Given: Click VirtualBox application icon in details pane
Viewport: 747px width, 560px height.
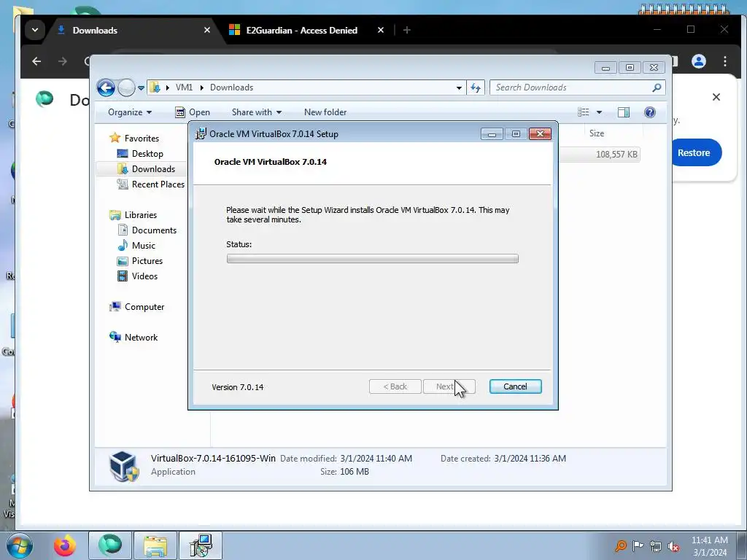Looking at the screenshot, I should tap(124, 466).
